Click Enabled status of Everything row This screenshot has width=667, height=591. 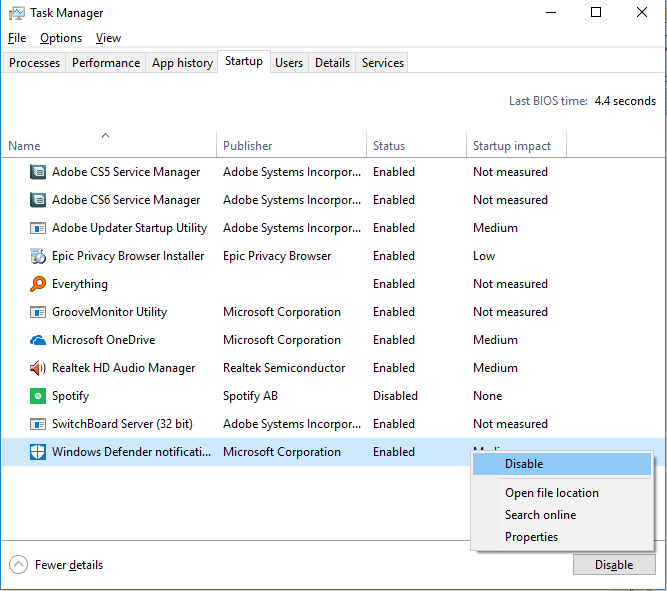pyautogui.click(x=393, y=284)
